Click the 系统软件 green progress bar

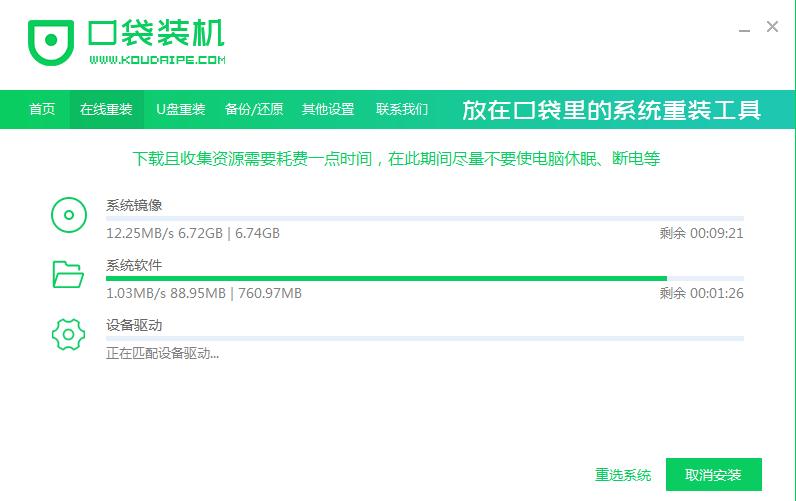[425, 279]
